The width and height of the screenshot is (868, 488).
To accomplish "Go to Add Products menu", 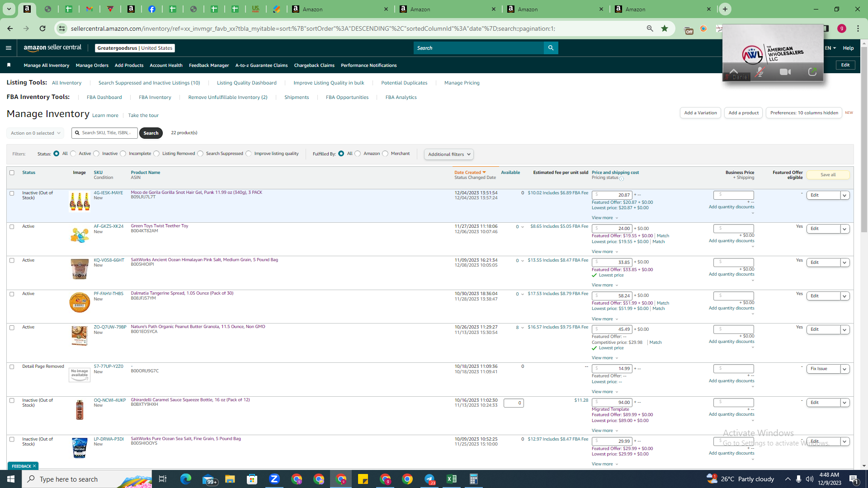I will 129,66.
